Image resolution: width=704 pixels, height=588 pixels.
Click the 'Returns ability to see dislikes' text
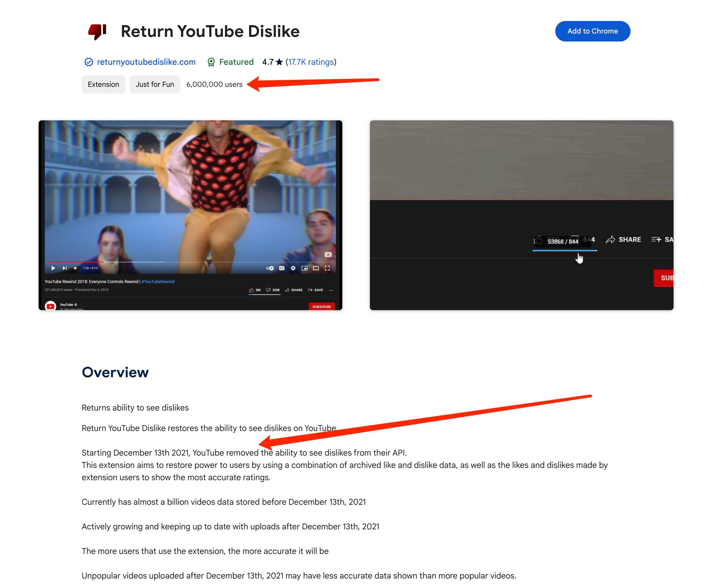tap(135, 407)
